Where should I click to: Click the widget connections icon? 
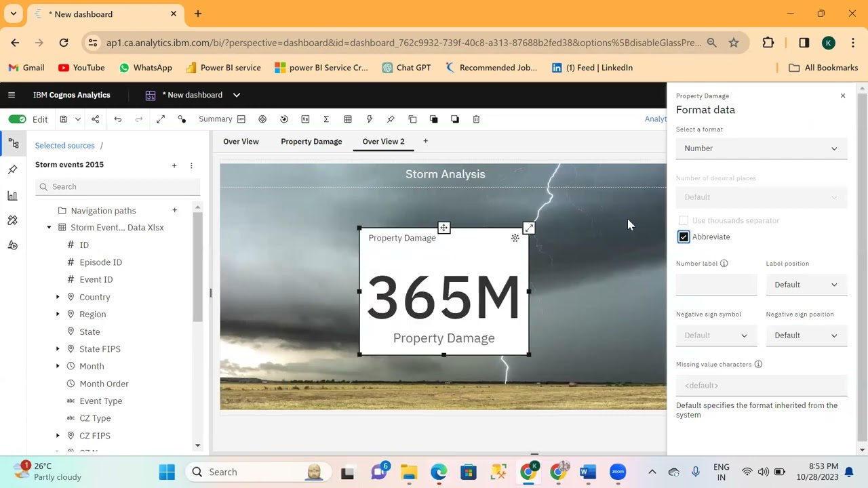pos(182,119)
